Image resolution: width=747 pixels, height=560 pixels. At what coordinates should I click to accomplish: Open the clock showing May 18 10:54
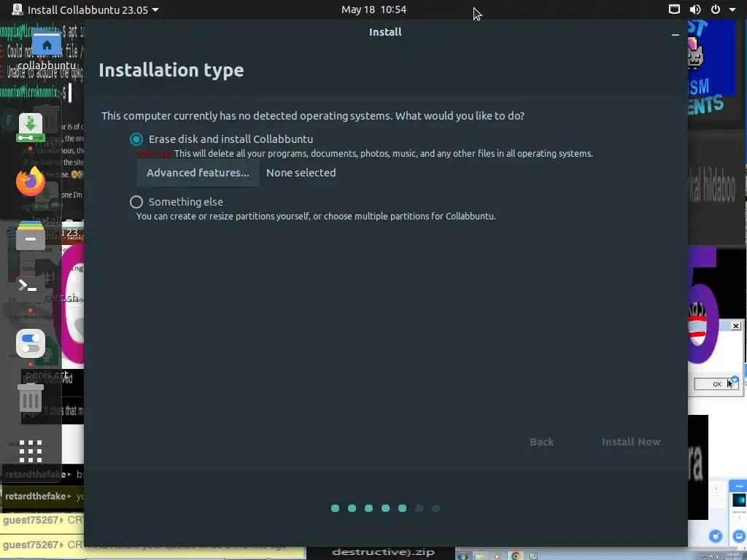(373, 9)
